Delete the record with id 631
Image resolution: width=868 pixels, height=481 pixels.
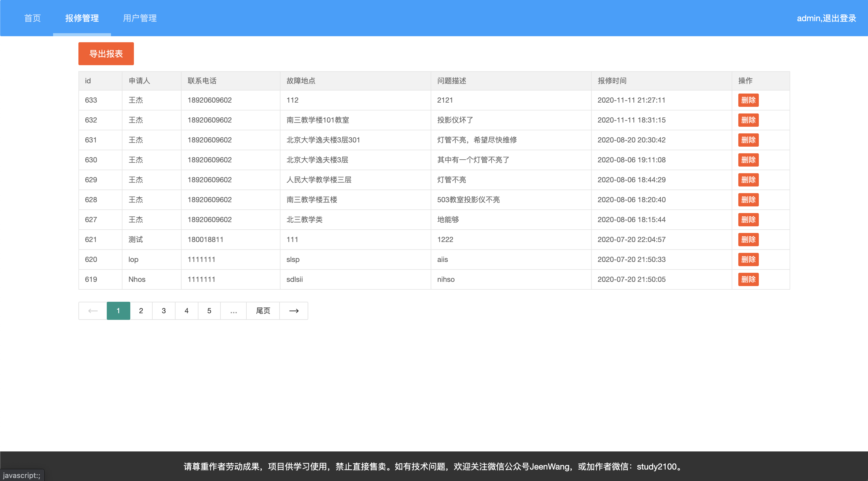748,140
